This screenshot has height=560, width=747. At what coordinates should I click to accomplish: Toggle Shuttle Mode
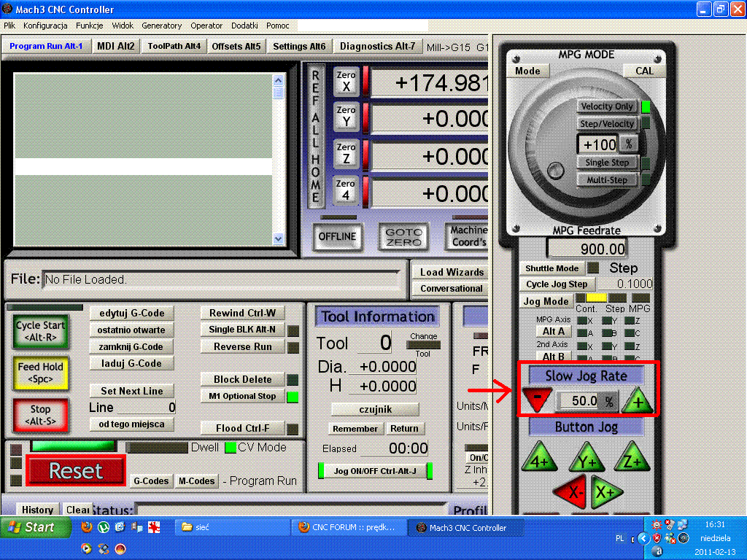[x=551, y=268]
